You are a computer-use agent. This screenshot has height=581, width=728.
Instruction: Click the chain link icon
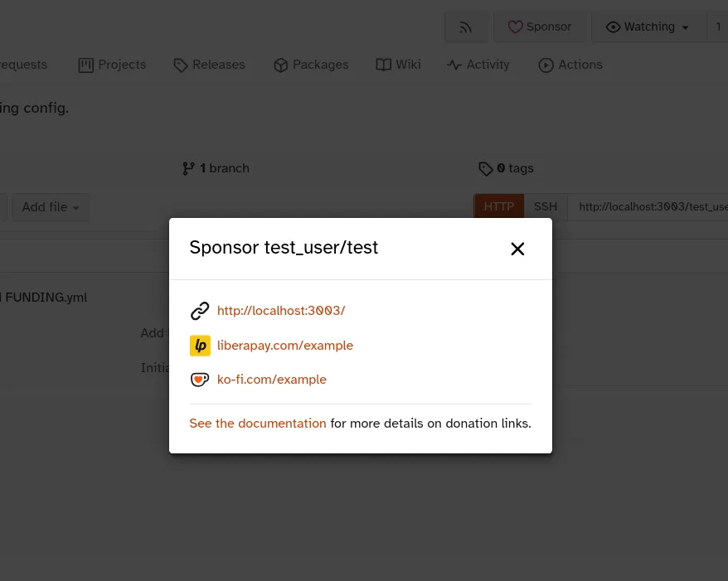pyautogui.click(x=200, y=311)
